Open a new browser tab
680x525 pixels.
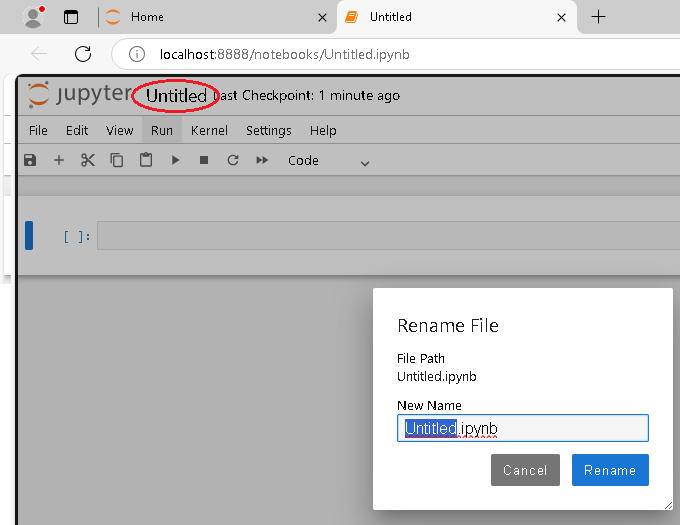pos(598,17)
